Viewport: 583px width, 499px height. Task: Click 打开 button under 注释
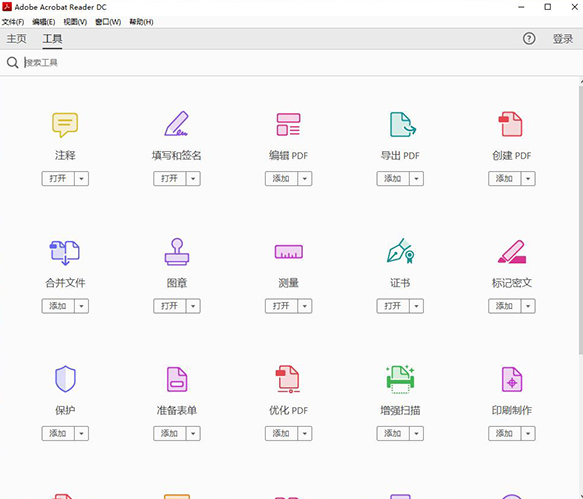58,179
